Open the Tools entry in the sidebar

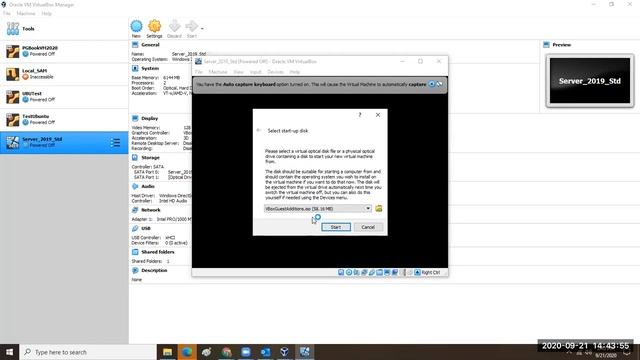click(x=64, y=29)
